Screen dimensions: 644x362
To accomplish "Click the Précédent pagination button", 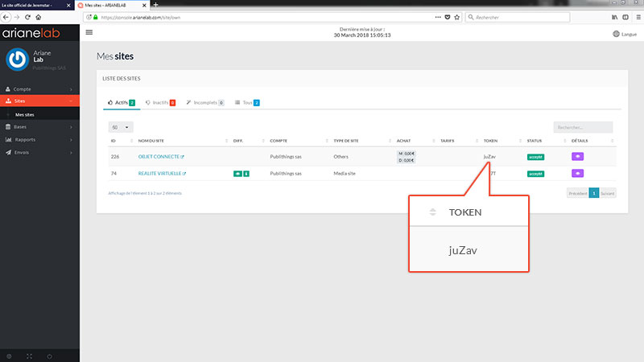I will [578, 193].
